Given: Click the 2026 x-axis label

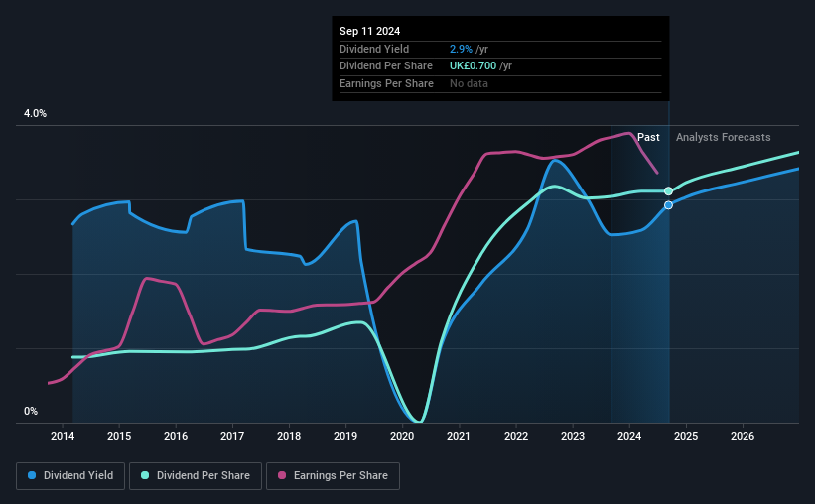Looking at the screenshot, I should [x=743, y=436].
